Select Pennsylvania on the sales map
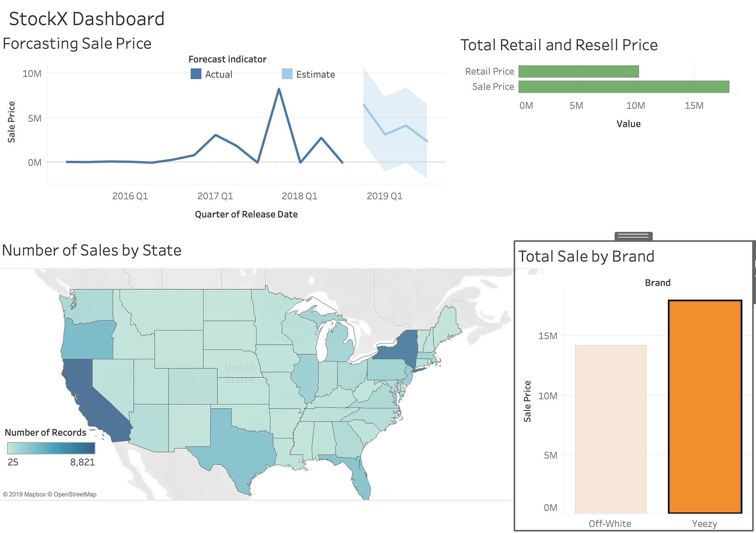 (x=387, y=369)
